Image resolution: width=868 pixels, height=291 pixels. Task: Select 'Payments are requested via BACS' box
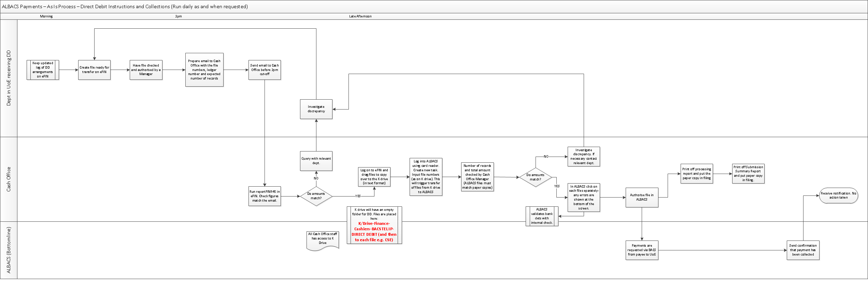[x=642, y=250]
